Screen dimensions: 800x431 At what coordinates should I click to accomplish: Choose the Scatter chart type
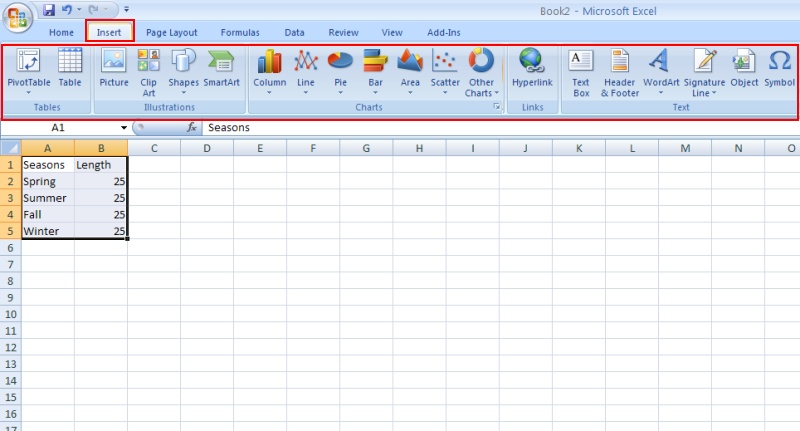click(x=445, y=72)
